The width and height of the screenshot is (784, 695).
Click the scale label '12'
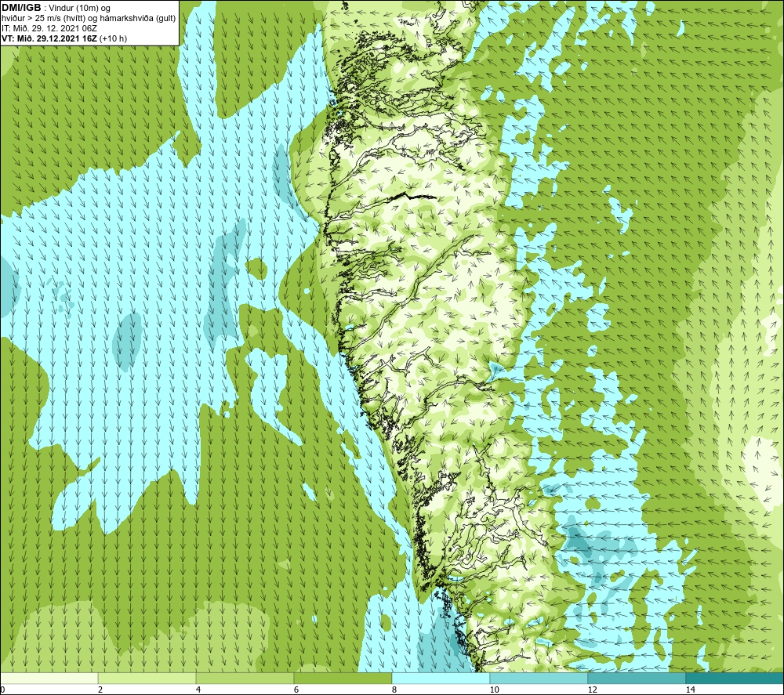pyautogui.click(x=593, y=690)
